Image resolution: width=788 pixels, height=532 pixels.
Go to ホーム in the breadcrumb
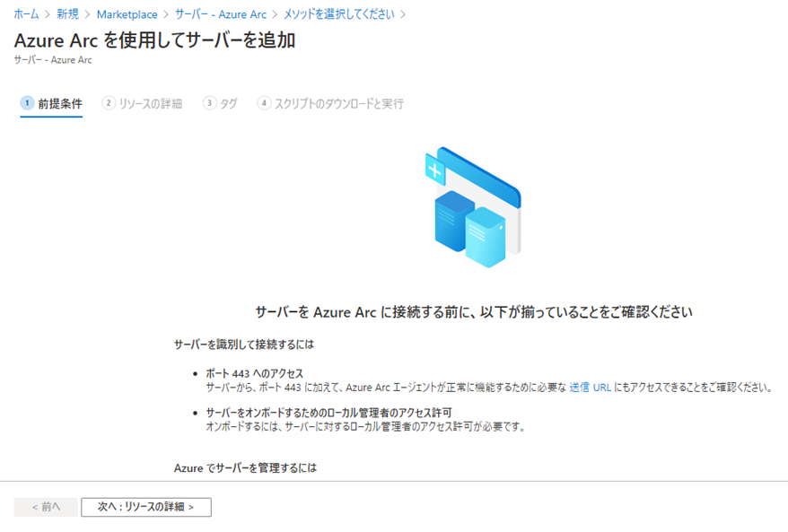click(26, 14)
